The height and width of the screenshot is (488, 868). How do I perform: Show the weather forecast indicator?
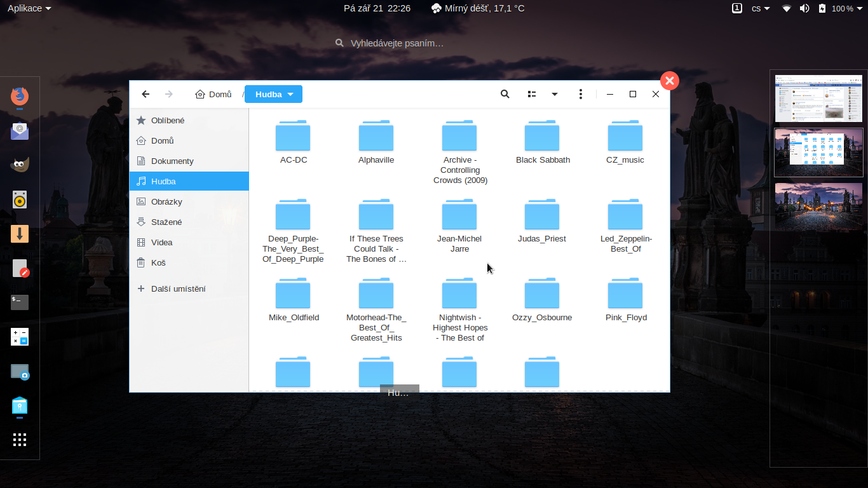(x=478, y=8)
